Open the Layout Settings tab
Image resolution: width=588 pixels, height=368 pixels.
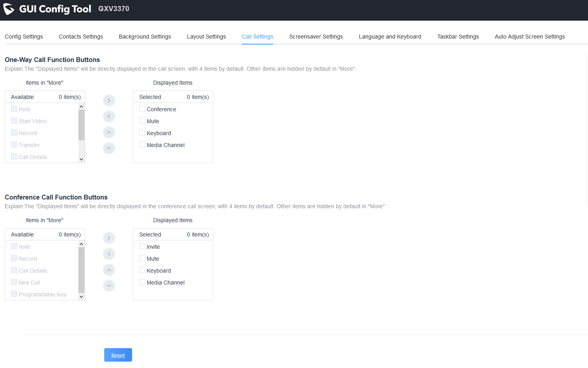pos(206,37)
